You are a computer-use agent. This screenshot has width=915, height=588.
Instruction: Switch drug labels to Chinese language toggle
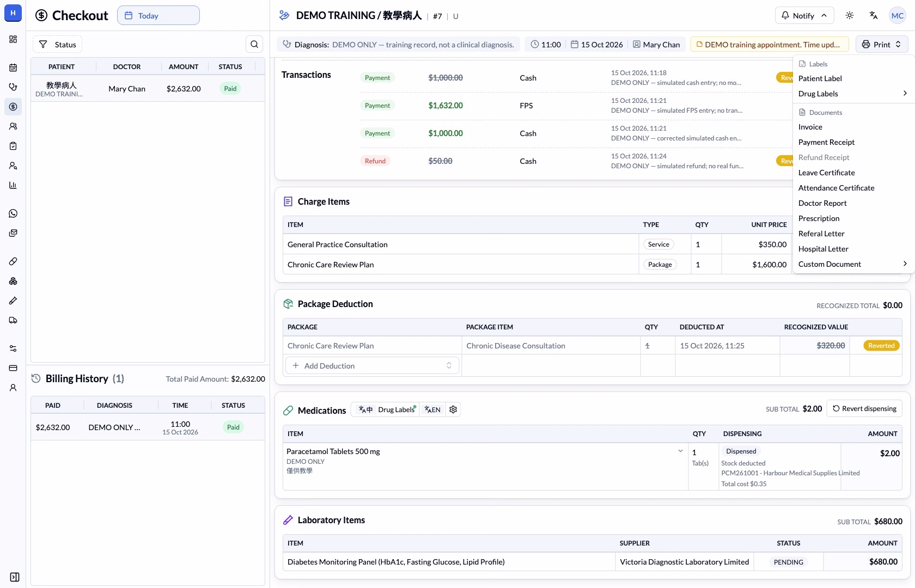(365, 409)
